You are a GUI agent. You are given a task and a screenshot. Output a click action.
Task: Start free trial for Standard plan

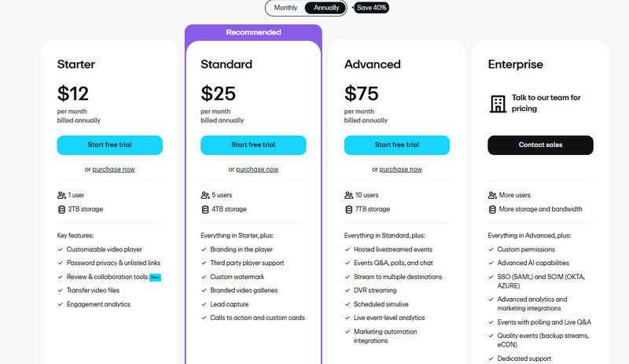pyautogui.click(x=253, y=145)
